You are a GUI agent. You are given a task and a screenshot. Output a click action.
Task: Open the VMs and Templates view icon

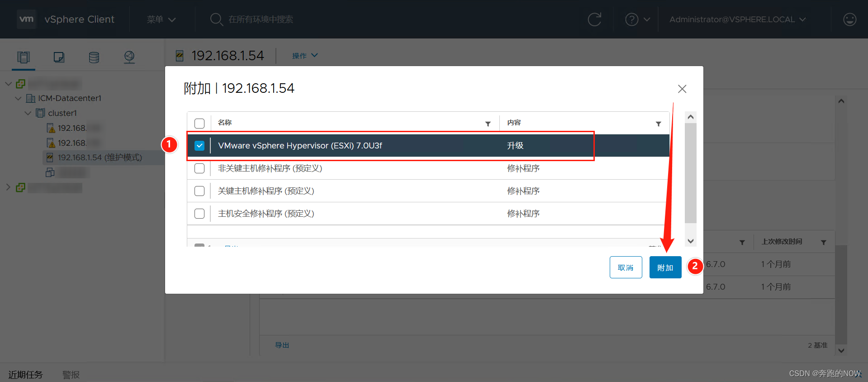tap(59, 57)
